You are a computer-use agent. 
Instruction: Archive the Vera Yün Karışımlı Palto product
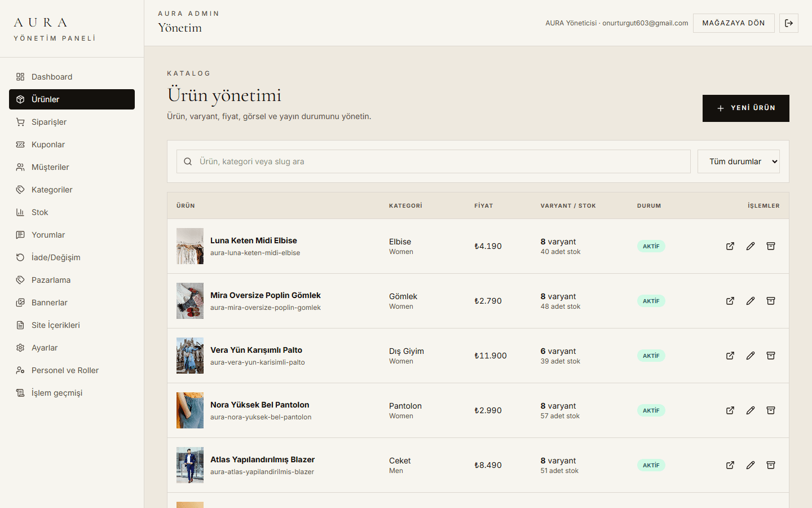coord(771,356)
